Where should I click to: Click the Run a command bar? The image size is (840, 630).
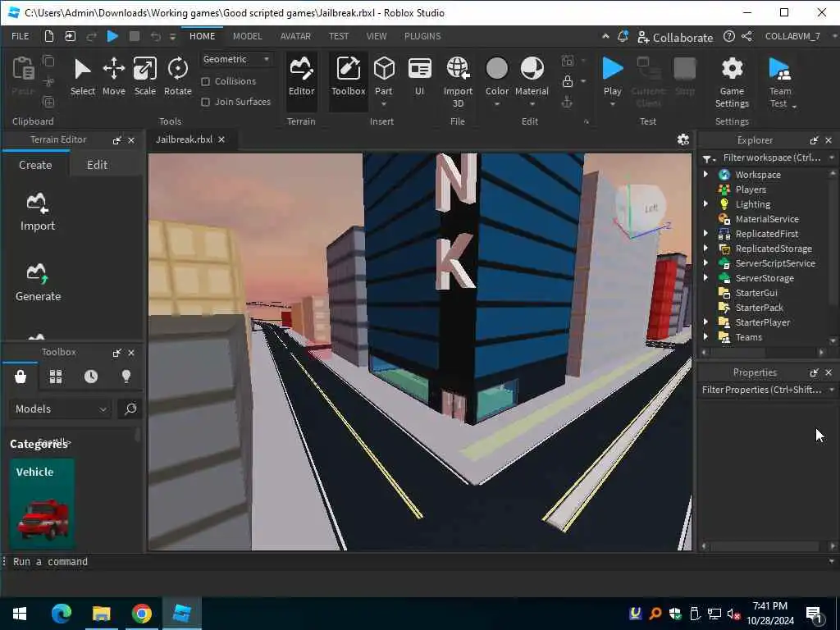[x=418, y=561]
